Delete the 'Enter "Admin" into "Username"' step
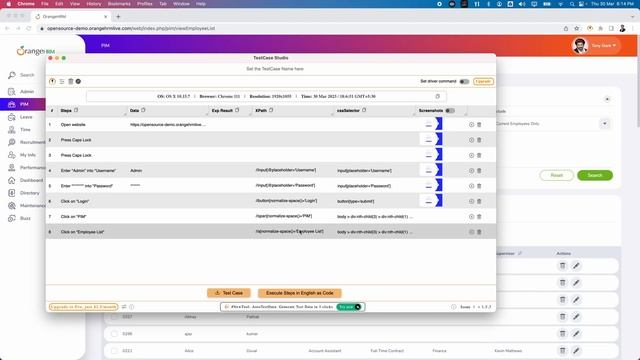The image size is (640, 360). pyautogui.click(x=479, y=171)
